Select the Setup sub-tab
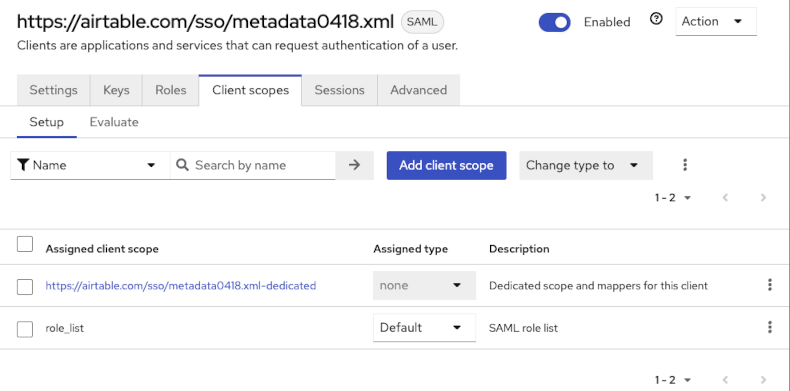790x391 pixels. 46,122
